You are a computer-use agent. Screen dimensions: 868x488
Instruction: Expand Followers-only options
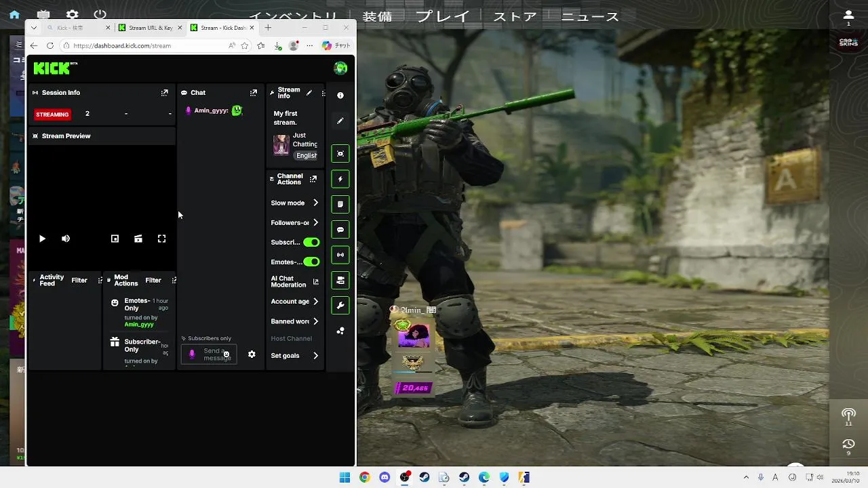(294, 222)
